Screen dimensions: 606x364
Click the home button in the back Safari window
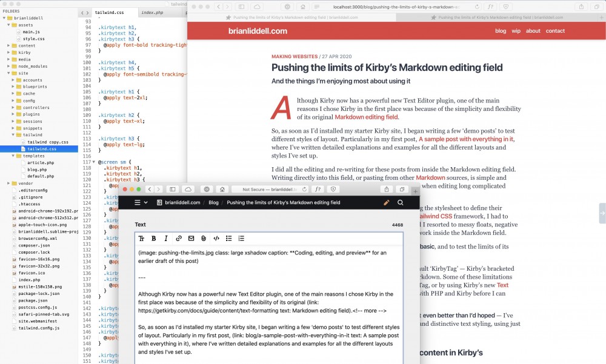pos(303,7)
